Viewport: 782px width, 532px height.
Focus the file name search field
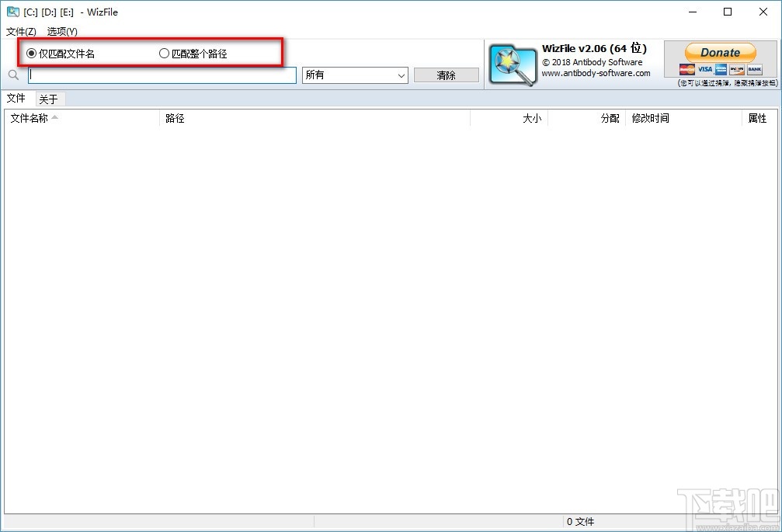point(162,75)
